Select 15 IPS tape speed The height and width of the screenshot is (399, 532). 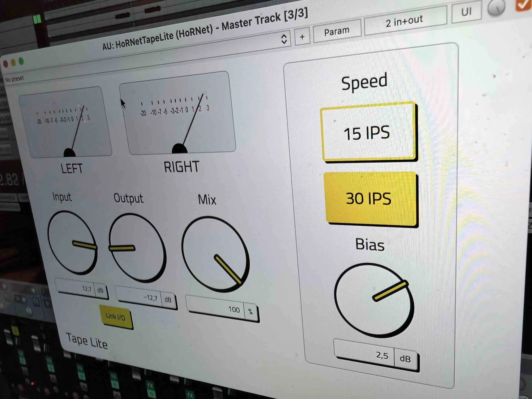(x=368, y=132)
